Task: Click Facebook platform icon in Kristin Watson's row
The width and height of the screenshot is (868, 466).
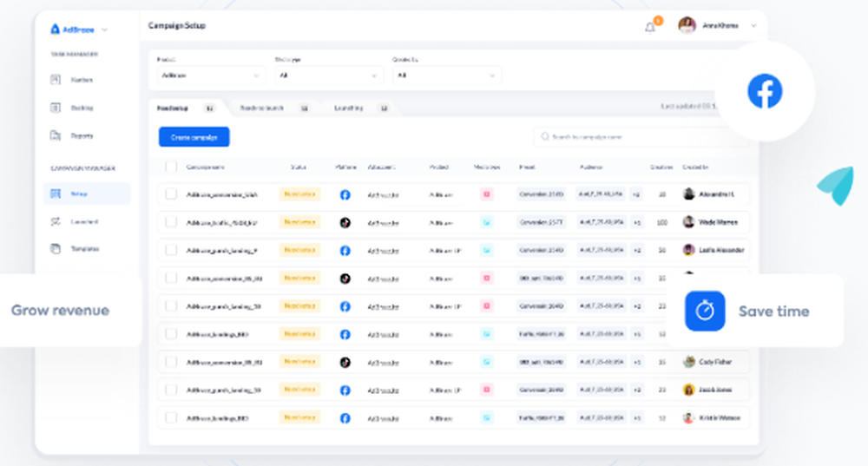Action: point(345,418)
